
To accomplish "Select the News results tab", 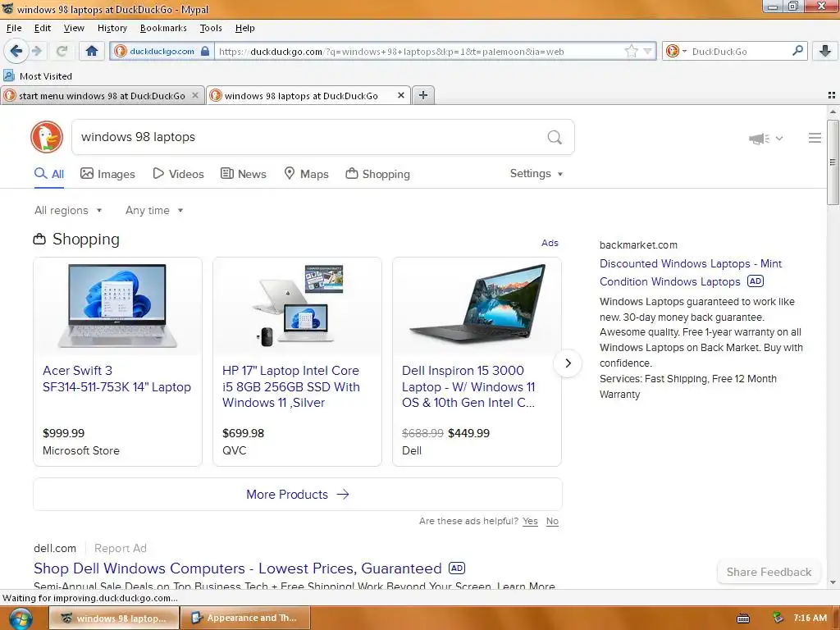I will 244,174.
